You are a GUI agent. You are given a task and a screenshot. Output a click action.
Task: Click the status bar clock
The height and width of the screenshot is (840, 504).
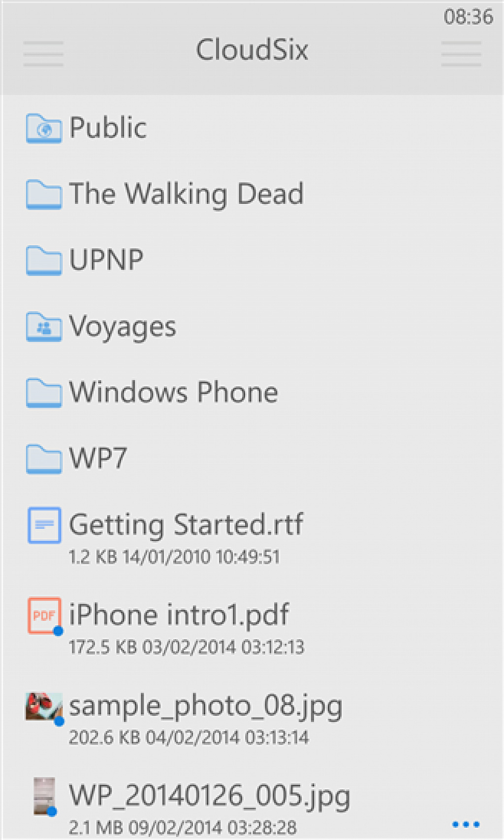(x=468, y=17)
